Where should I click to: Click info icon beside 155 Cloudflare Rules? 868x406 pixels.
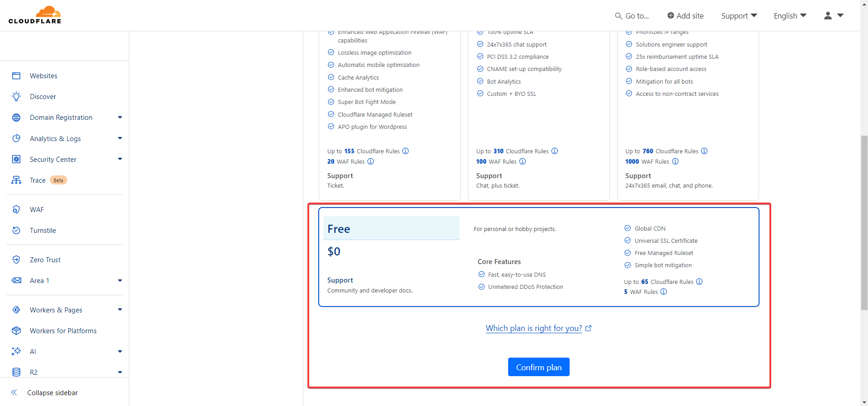coord(406,151)
